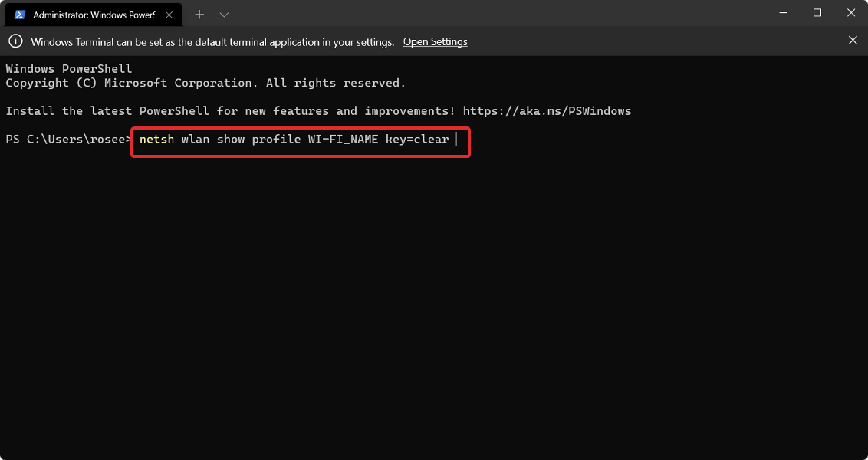
Task: Click the aka.ms/PSWindows URL
Action: tap(547, 111)
